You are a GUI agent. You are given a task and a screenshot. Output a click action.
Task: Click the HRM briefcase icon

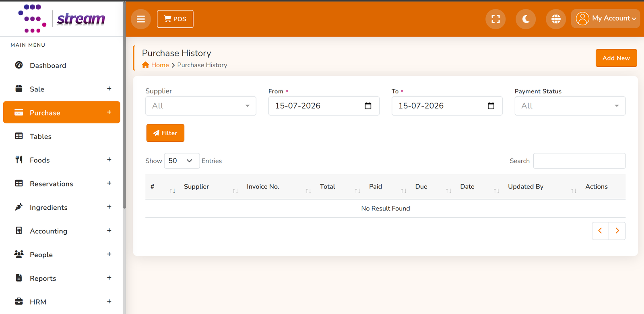pos(19,302)
